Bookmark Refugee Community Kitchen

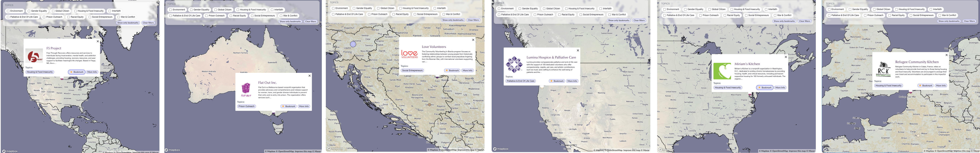click(925, 85)
